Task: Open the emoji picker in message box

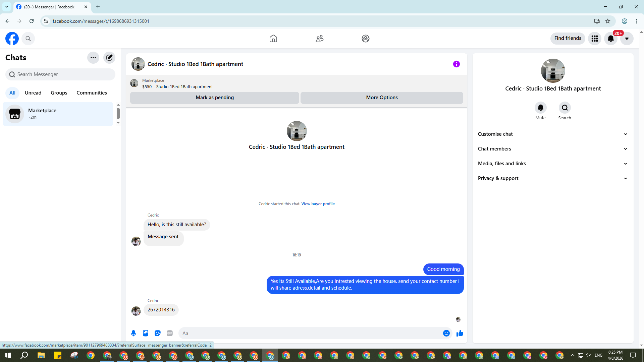Action: (x=446, y=333)
